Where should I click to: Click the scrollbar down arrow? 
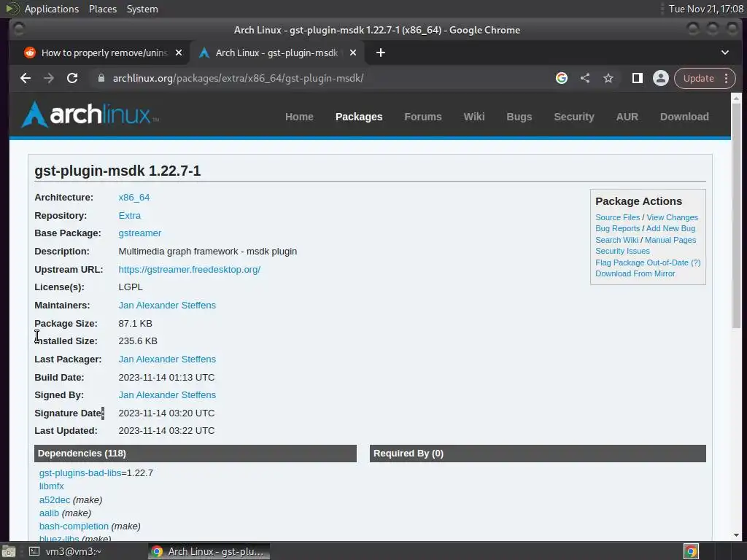[x=736, y=534]
